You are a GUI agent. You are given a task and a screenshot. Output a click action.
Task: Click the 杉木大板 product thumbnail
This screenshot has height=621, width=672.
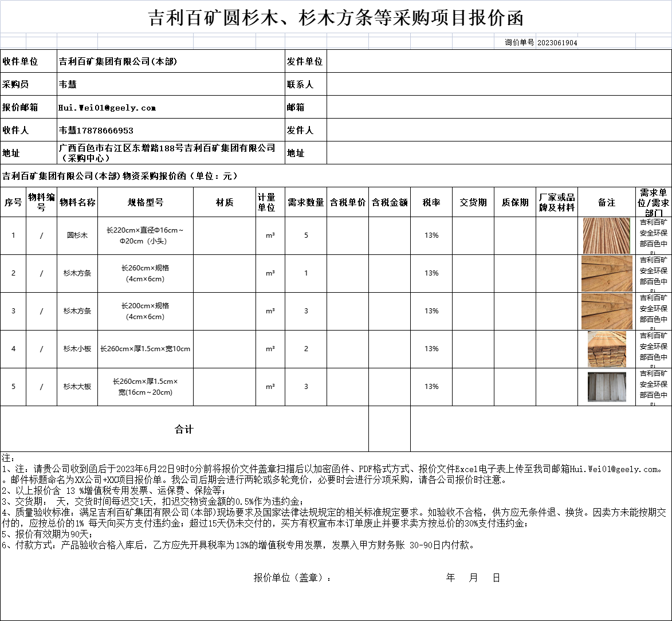pyautogui.click(x=607, y=387)
